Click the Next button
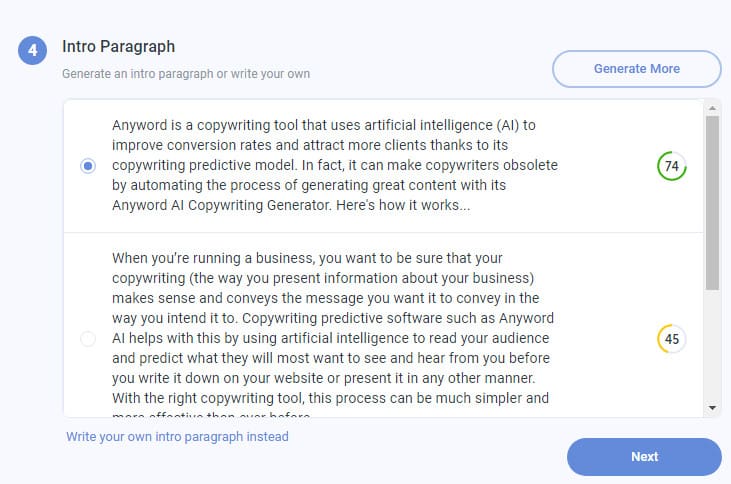 coord(644,456)
